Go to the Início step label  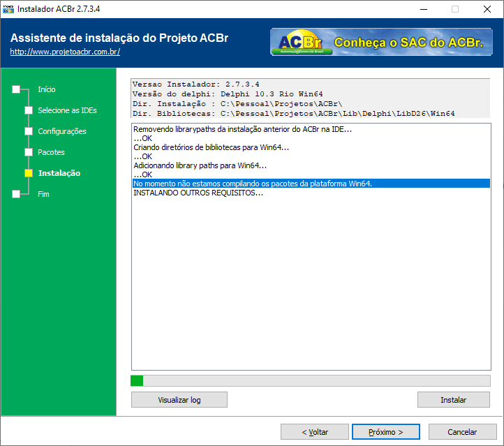pos(47,89)
